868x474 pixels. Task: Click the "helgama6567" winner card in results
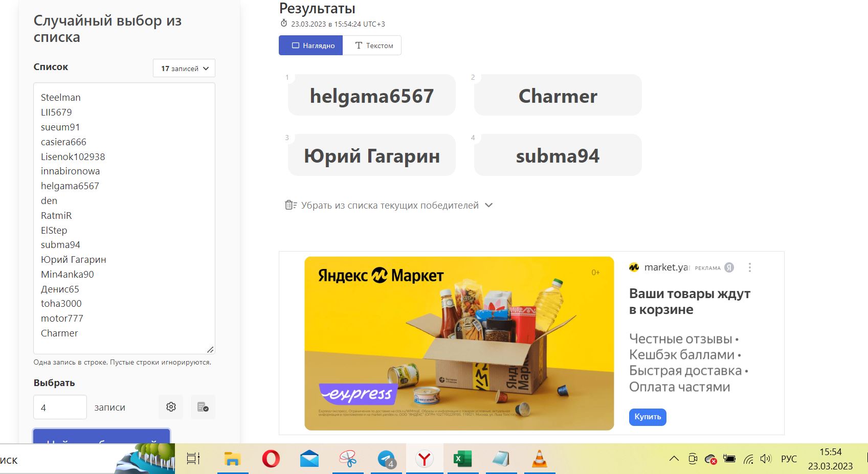372,96
